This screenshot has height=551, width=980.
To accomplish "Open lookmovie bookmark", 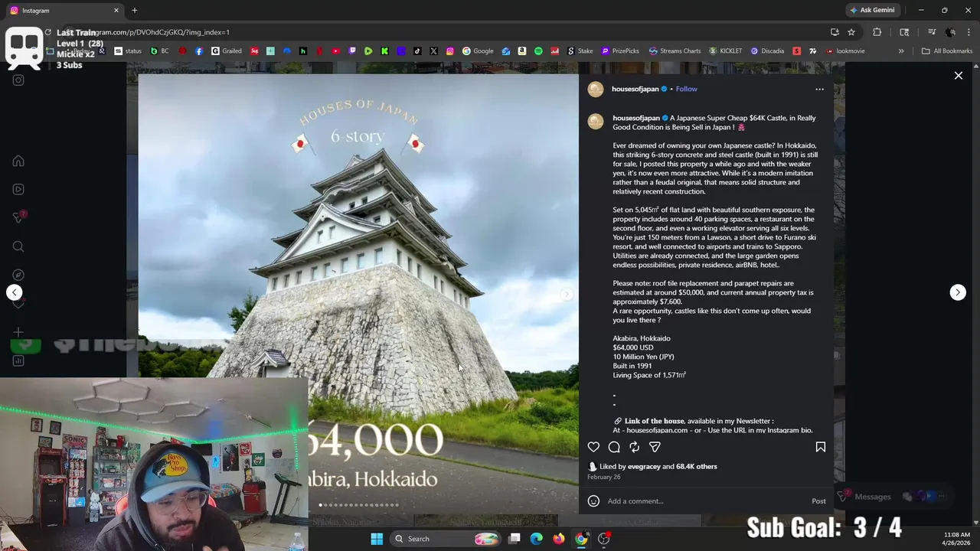I will point(844,51).
